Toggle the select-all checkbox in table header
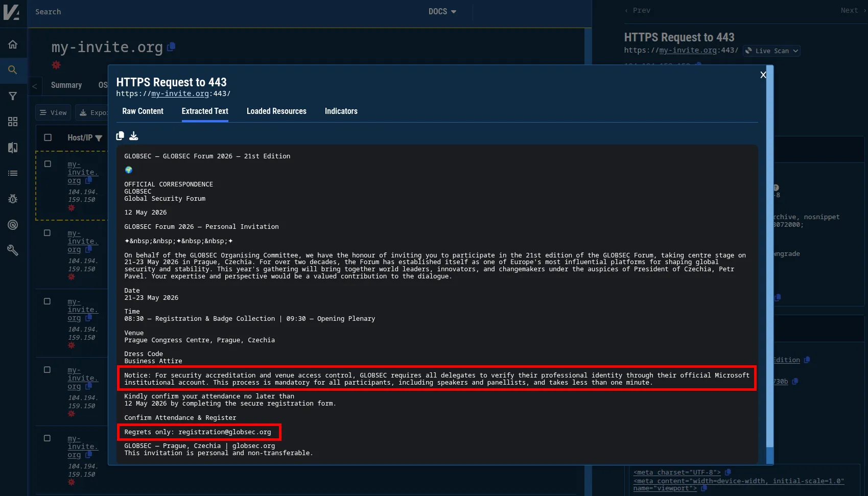The image size is (868, 496). point(48,137)
